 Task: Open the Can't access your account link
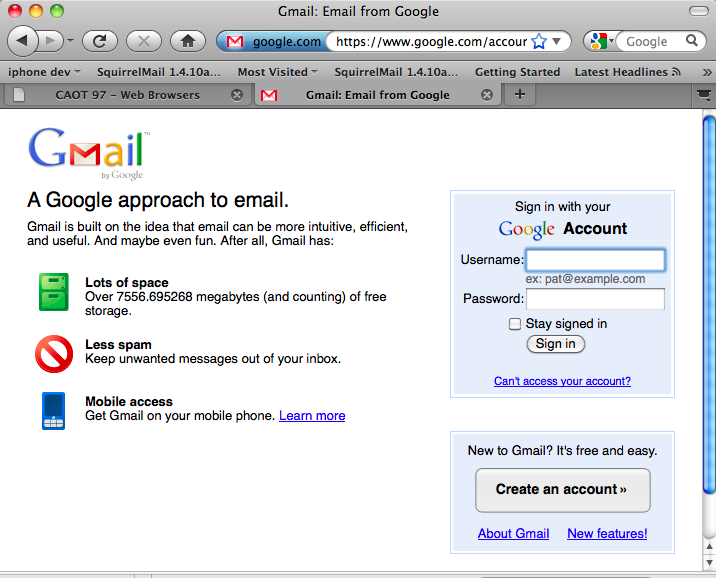coord(562,381)
